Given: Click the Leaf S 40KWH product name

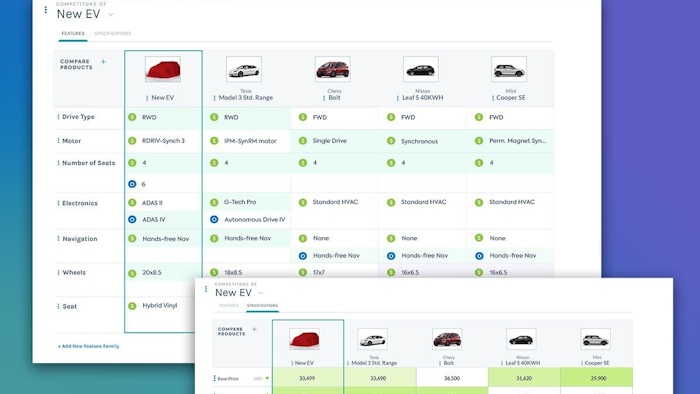Looking at the screenshot, I should [422, 98].
